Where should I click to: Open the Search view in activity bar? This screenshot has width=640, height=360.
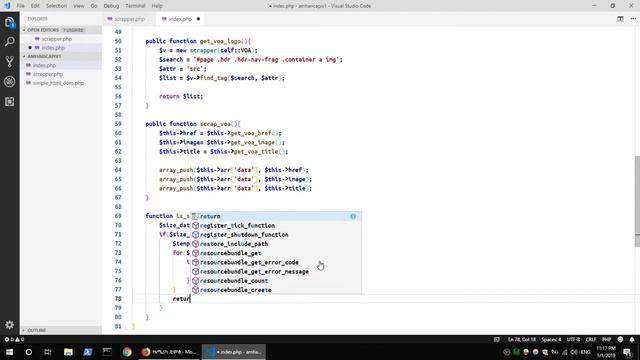coord(10,42)
